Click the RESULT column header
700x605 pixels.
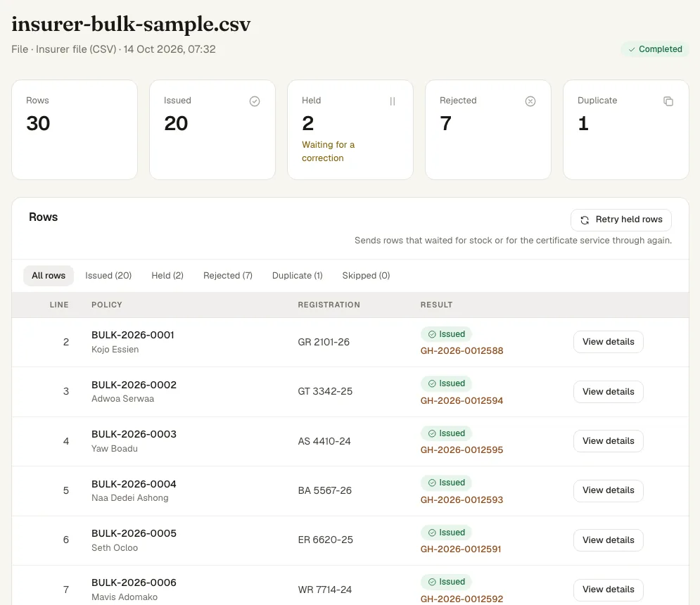tap(437, 305)
